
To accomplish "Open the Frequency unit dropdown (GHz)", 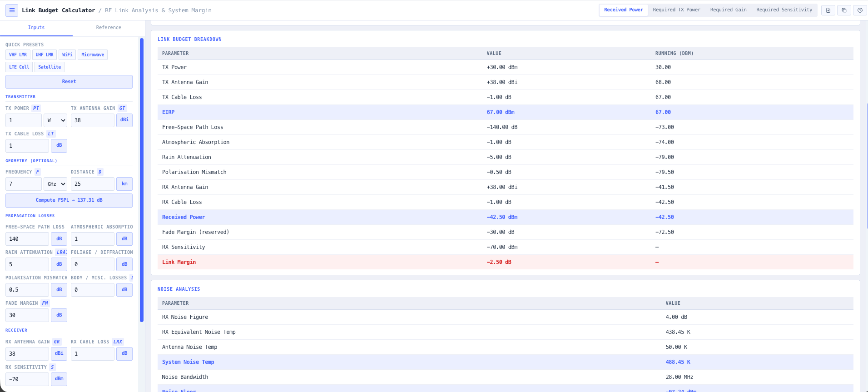I will (x=55, y=184).
